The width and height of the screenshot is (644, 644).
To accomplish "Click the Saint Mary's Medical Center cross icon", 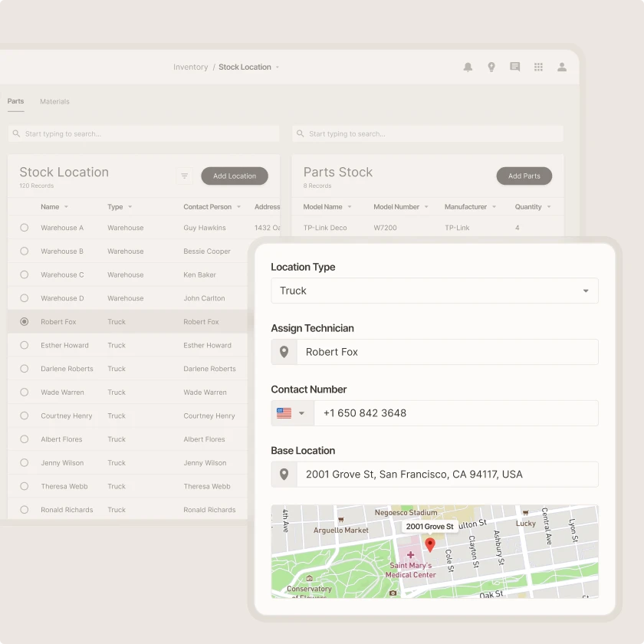I will coord(410,555).
